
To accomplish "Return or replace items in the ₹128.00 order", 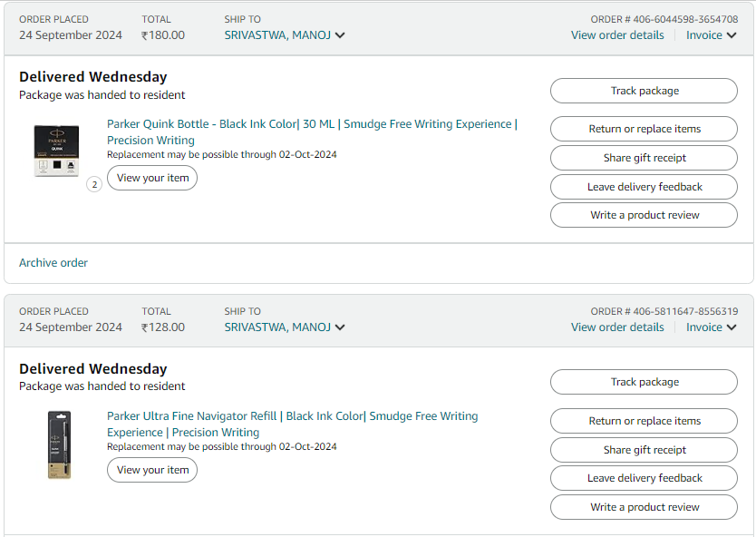I will pyautogui.click(x=644, y=421).
